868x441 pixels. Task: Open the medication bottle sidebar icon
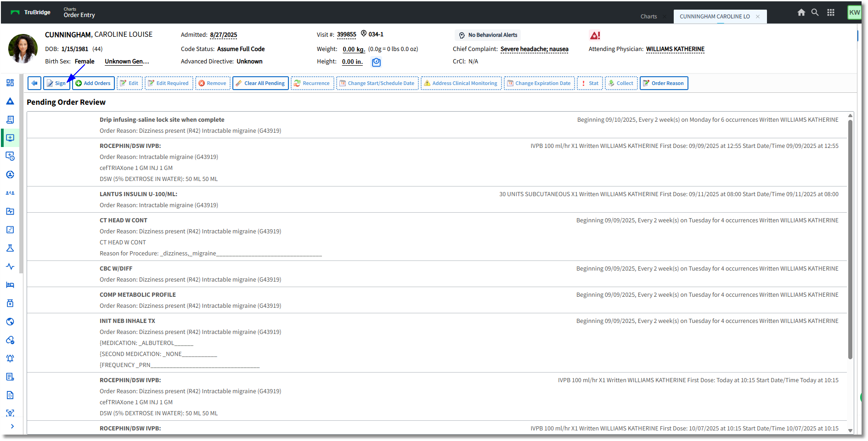(10, 303)
